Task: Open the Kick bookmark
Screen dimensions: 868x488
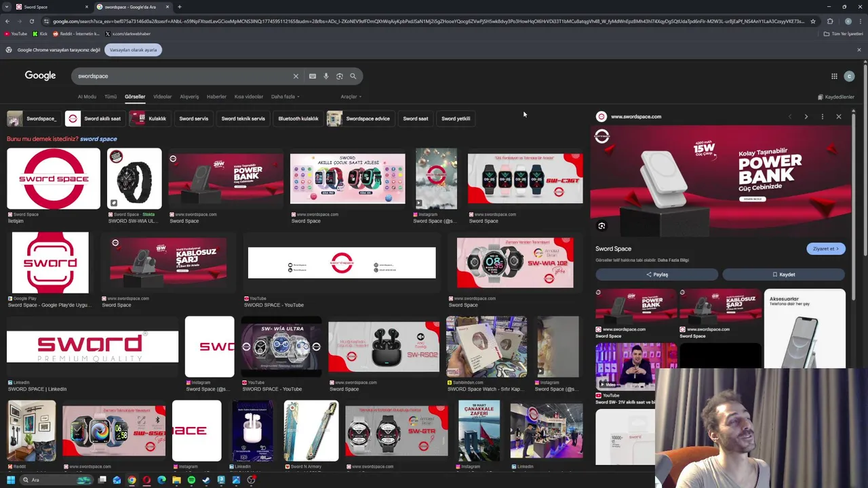Action: click(40, 34)
